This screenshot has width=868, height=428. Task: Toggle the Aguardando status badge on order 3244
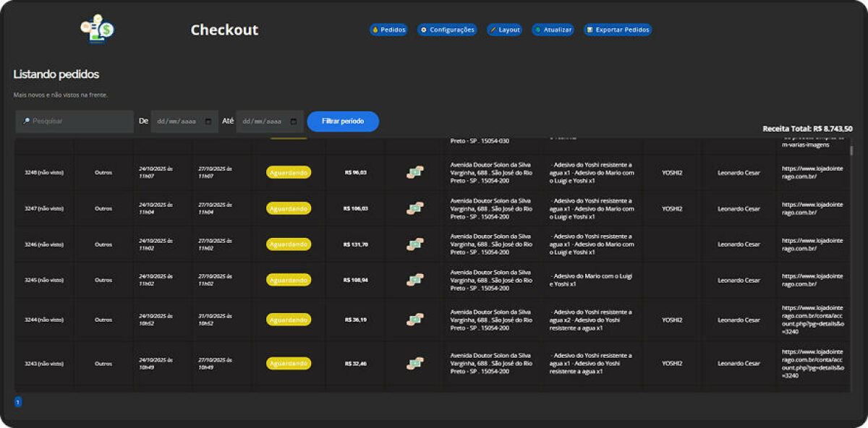coord(289,319)
